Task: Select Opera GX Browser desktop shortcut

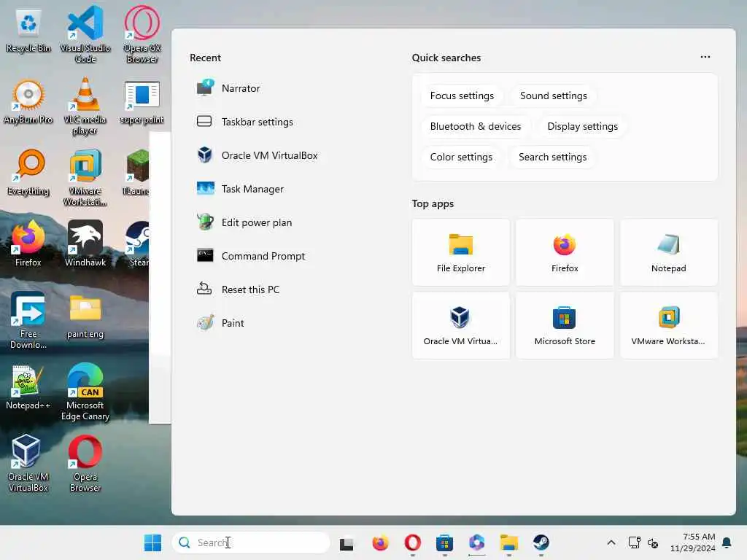Action: point(142,34)
